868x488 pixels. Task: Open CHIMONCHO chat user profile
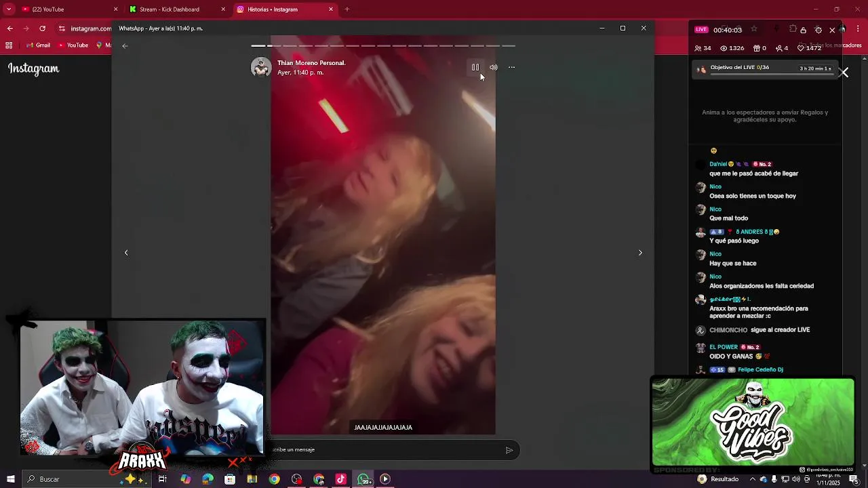pos(728,330)
